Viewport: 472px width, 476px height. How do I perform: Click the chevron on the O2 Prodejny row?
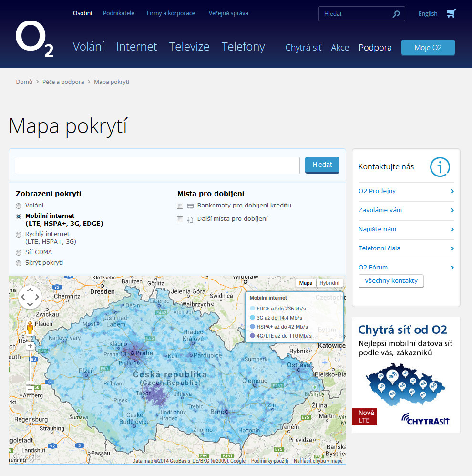452,191
